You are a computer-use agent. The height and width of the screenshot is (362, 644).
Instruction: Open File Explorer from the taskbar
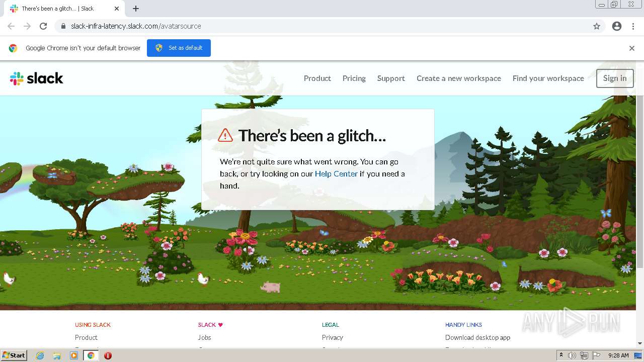click(57, 355)
